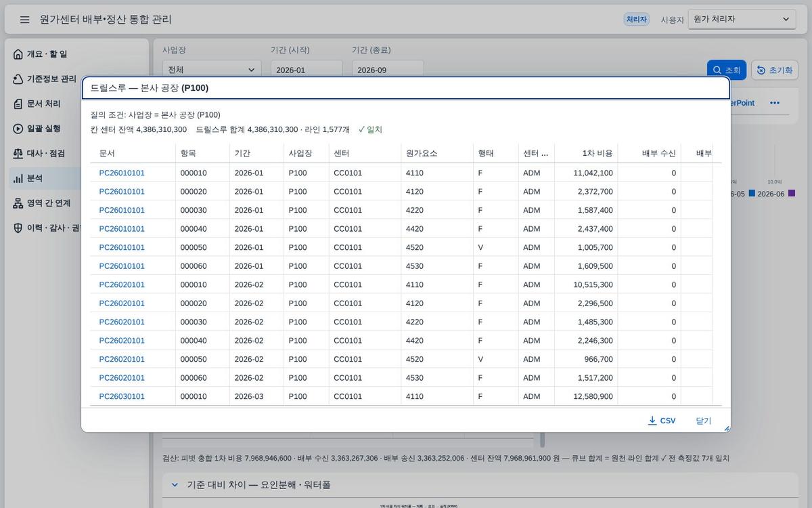Open the 사용자 role dropdown

742,20
